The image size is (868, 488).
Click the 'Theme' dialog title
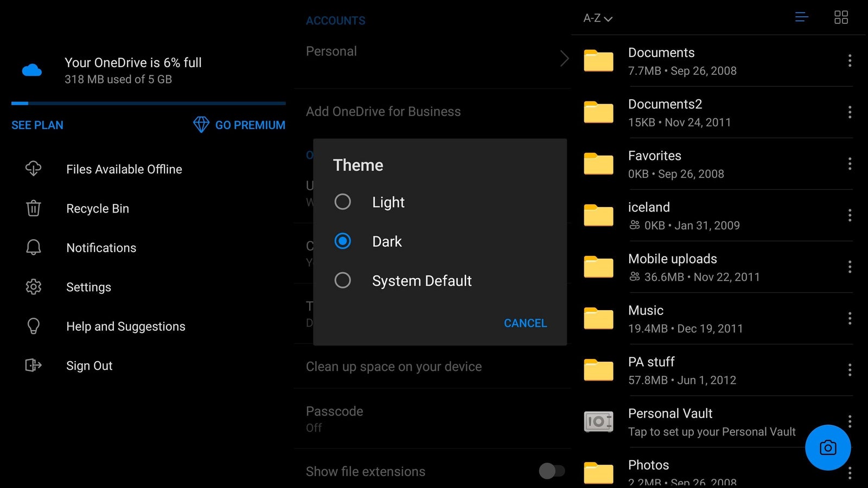click(x=358, y=165)
